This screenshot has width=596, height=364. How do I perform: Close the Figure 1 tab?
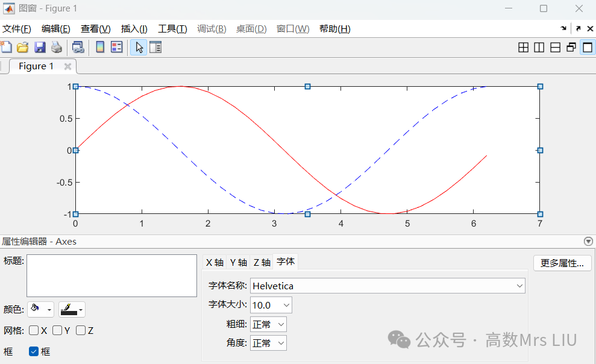[67, 66]
